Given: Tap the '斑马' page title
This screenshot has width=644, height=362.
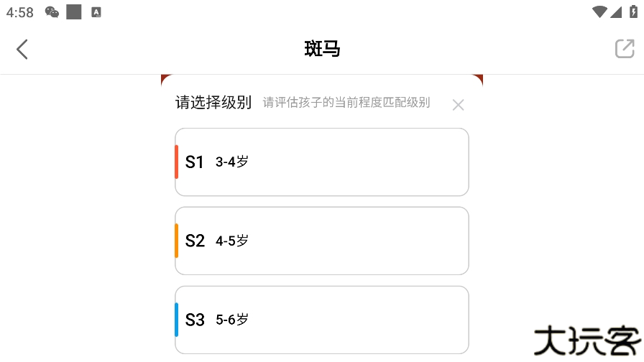Looking at the screenshot, I should pos(322,49).
